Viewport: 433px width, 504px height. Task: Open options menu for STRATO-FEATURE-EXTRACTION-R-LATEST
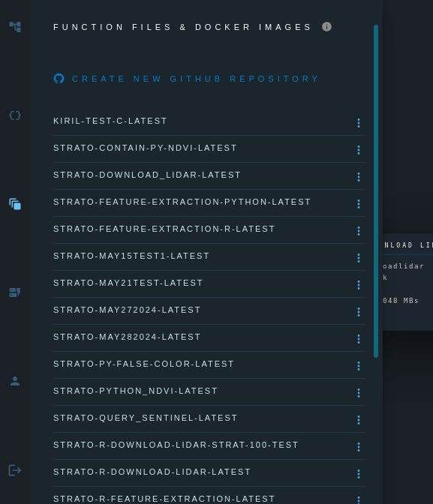tap(359, 231)
